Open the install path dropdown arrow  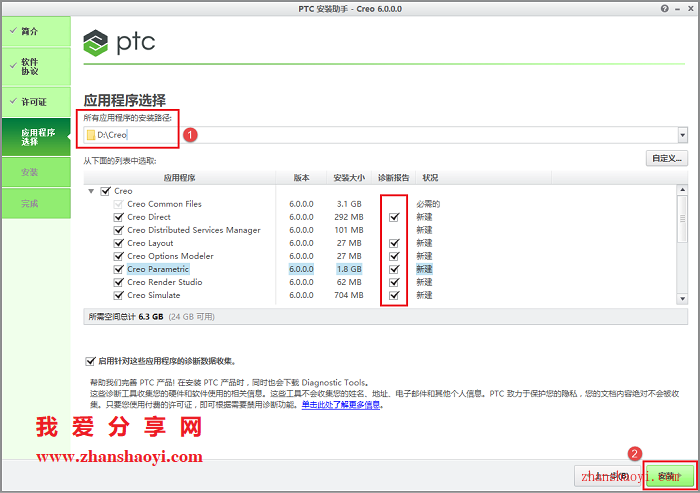[x=682, y=135]
